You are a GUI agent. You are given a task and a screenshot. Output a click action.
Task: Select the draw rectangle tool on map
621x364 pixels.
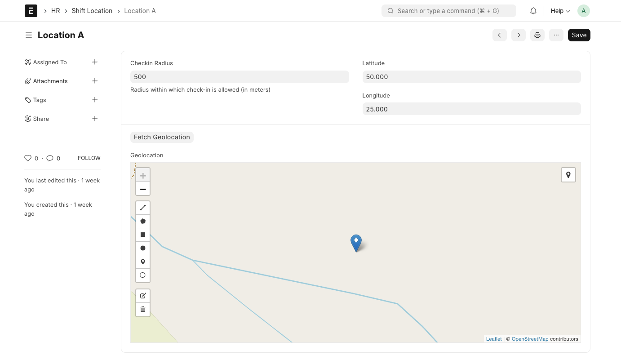click(143, 235)
